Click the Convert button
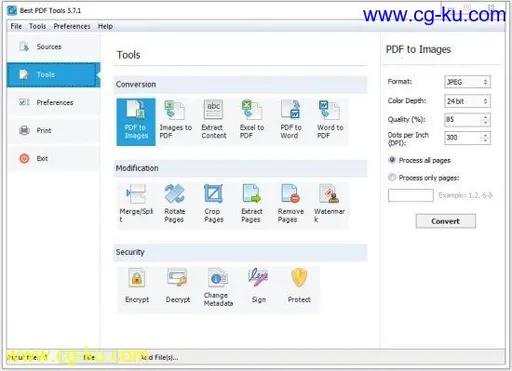The height and width of the screenshot is (371, 512). click(445, 221)
